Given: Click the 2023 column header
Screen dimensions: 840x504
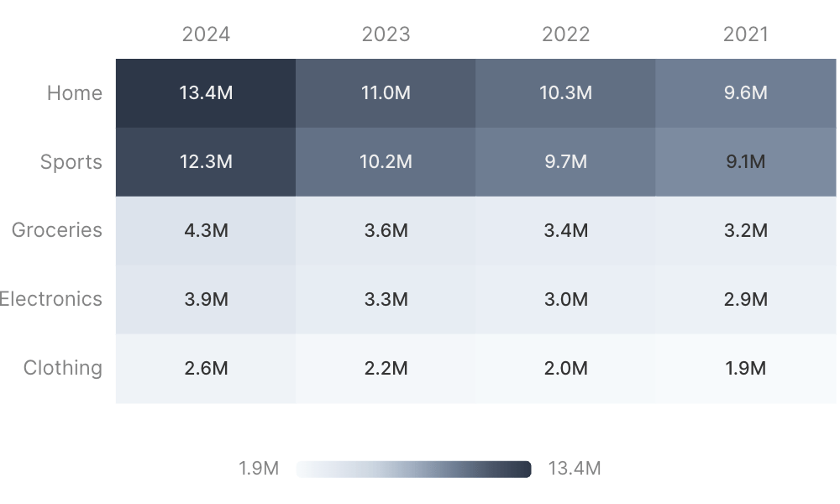Looking at the screenshot, I should tap(386, 34).
